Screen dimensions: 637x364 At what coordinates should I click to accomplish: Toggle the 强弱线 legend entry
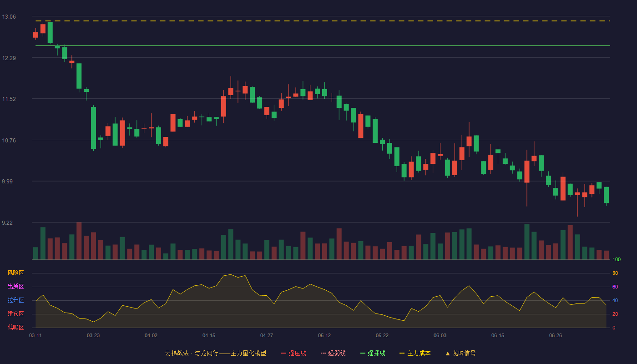pyautogui.click(x=333, y=353)
